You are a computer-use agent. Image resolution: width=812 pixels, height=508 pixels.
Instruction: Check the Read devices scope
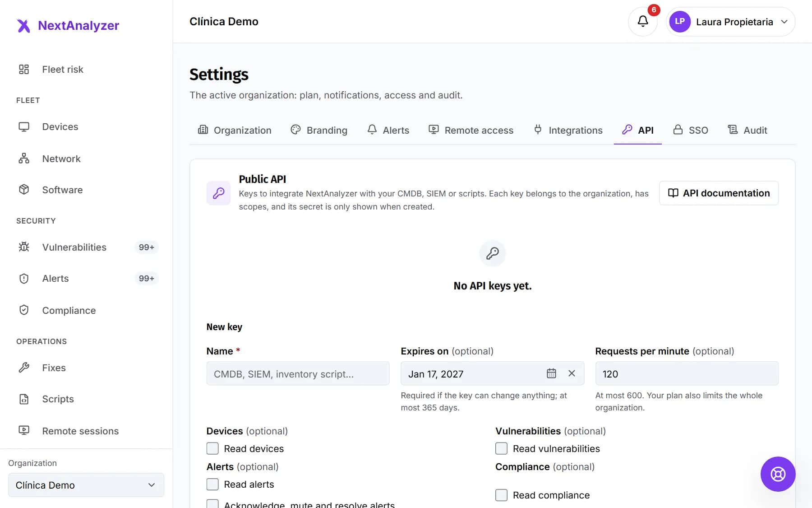tap(212, 448)
